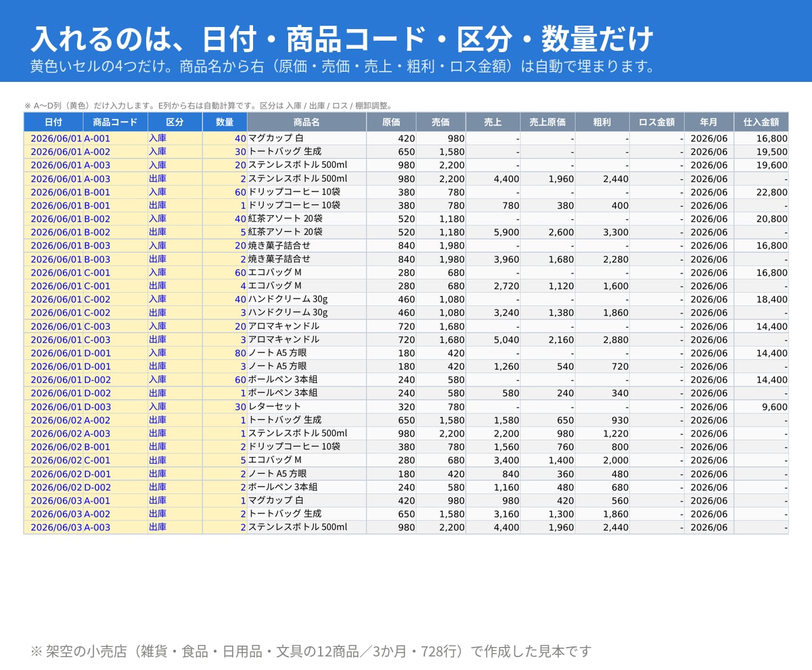
Task: Select the 商品コード column header
Action: click(116, 122)
